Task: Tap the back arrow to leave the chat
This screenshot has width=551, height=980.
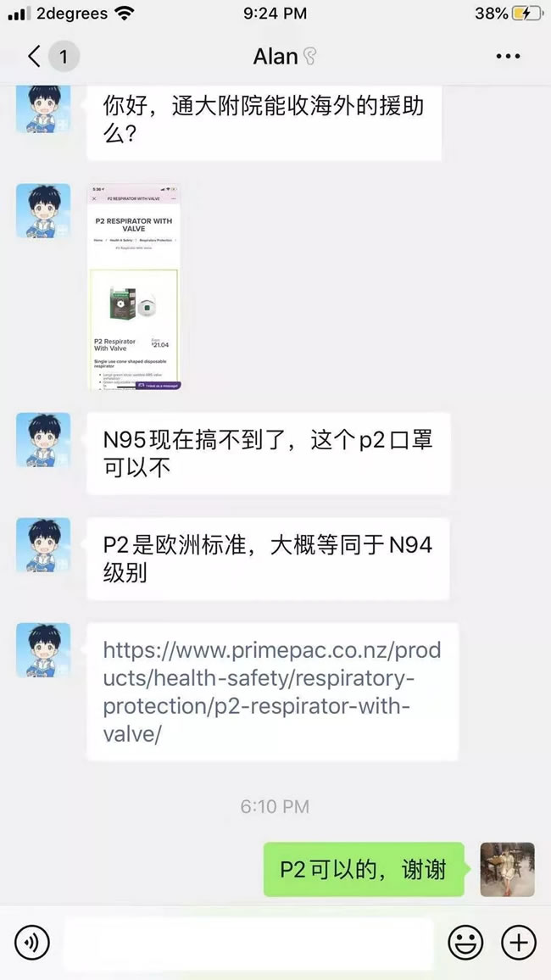Action: [35, 56]
